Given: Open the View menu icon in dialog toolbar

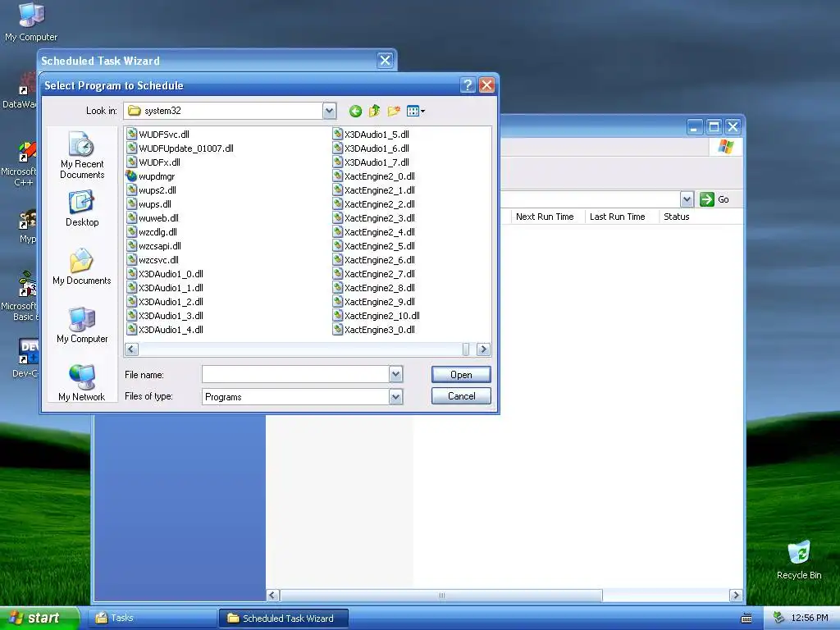Looking at the screenshot, I should pyautogui.click(x=416, y=111).
